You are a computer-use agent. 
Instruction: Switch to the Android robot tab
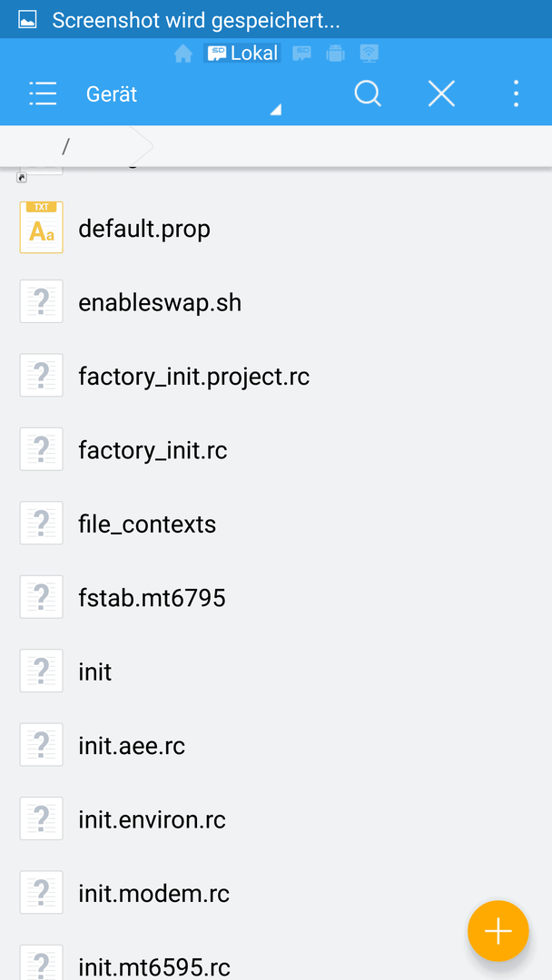point(336,54)
